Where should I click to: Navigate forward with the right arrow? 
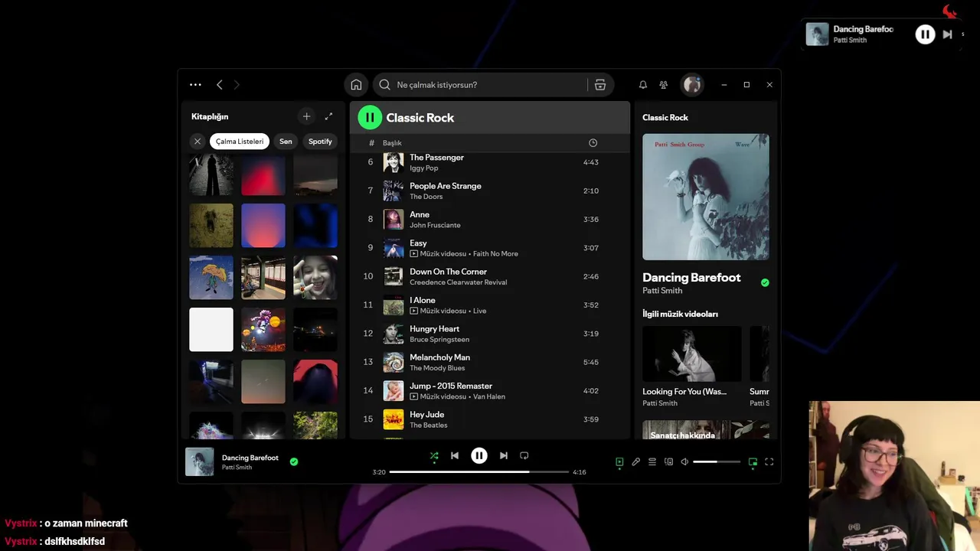pos(237,85)
